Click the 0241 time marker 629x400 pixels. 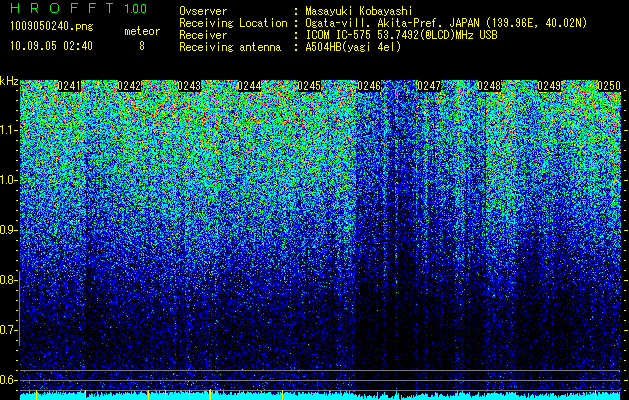coord(69,86)
